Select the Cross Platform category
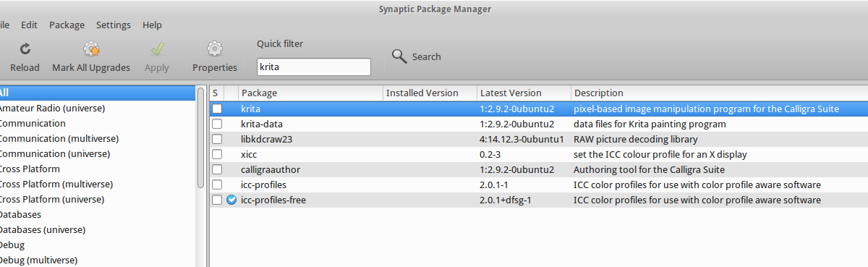868x267 pixels. tap(30, 169)
